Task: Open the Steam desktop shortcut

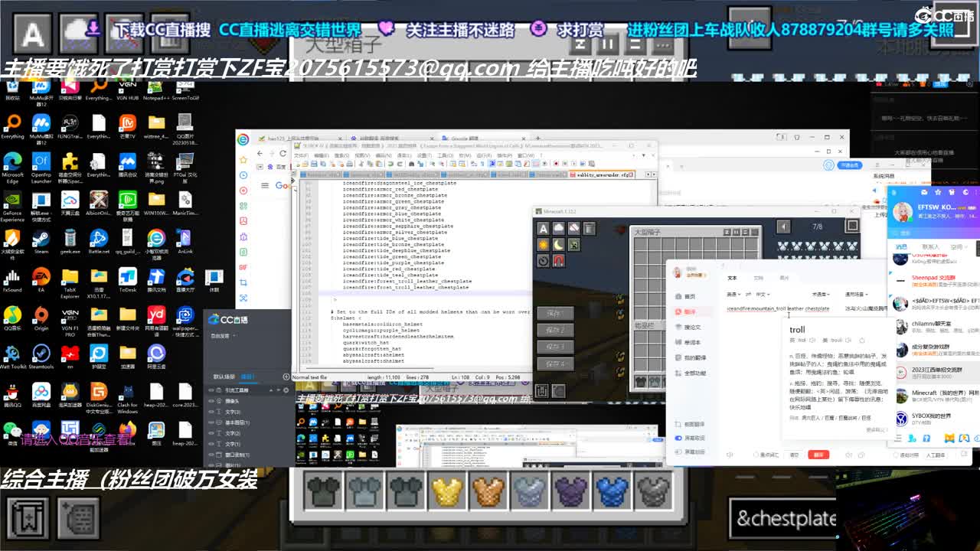Action: click(41, 242)
